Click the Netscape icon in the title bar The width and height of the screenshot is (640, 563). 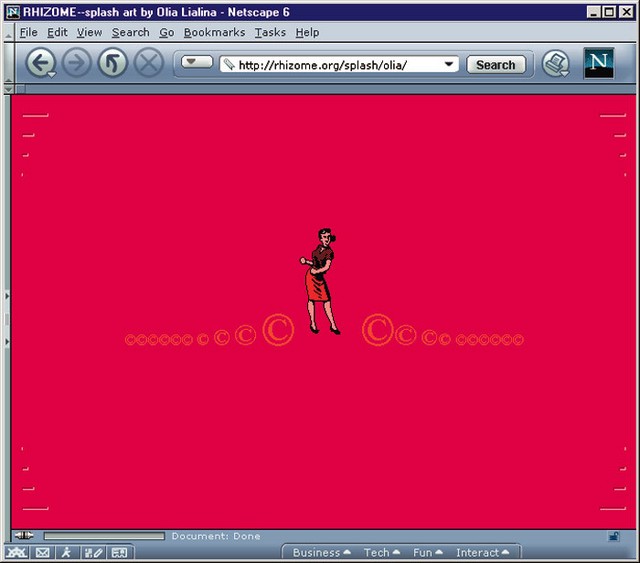(x=13, y=12)
